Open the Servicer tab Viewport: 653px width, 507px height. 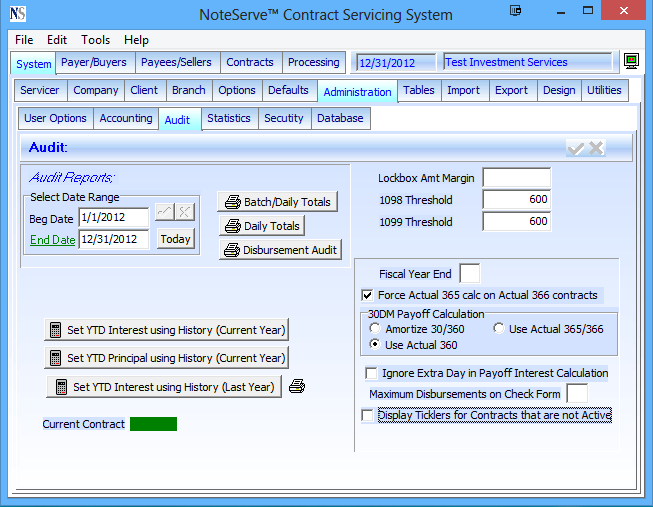[40, 90]
